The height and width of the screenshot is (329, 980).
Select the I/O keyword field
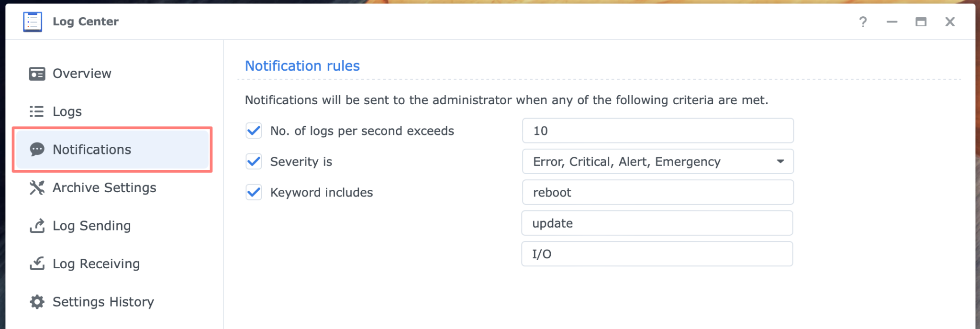click(x=657, y=254)
